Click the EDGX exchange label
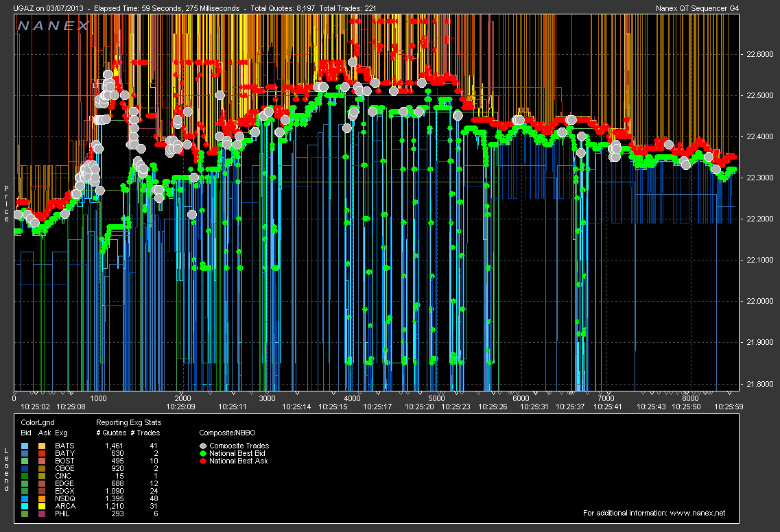 pyautogui.click(x=64, y=492)
